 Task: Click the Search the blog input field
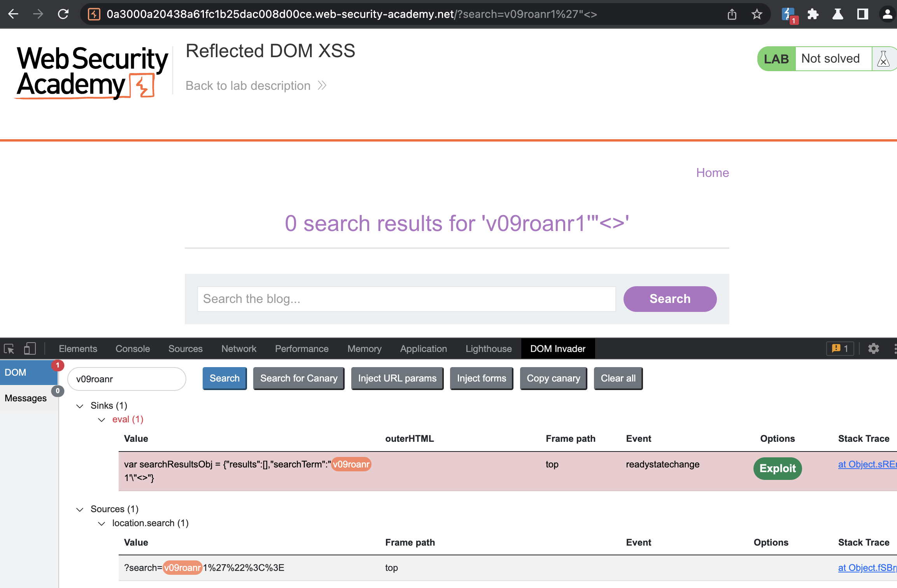tap(406, 299)
